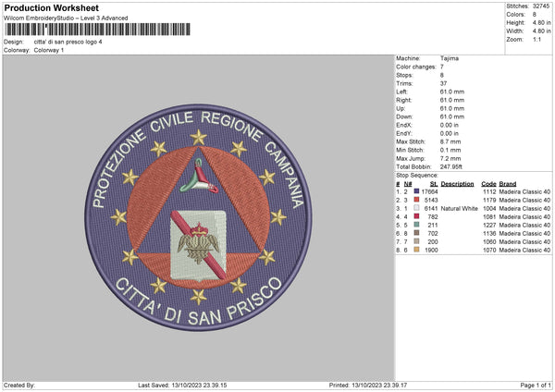Click the 'Code' column header
This screenshot has height=392, width=555.
pos(488,184)
